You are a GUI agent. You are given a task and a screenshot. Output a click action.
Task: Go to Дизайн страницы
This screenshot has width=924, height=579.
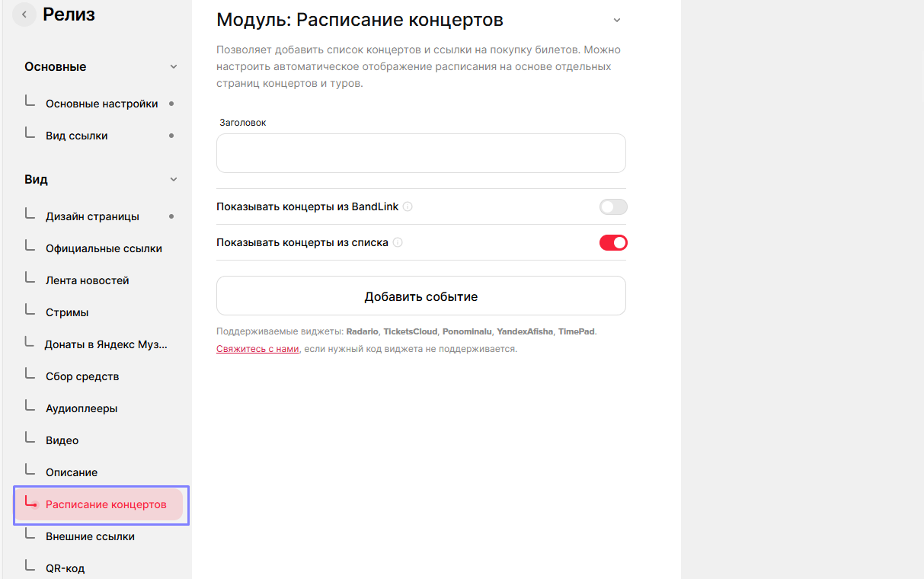[x=92, y=216]
